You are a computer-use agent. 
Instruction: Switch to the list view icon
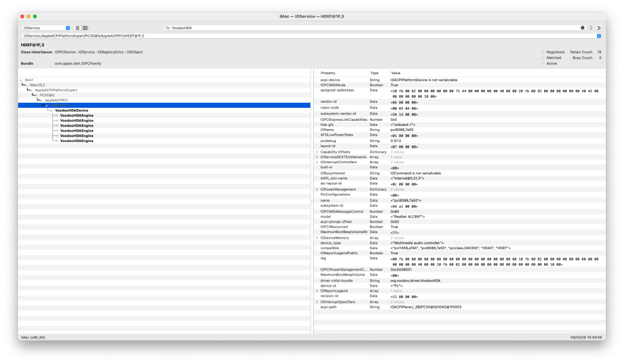coord(77,28)
